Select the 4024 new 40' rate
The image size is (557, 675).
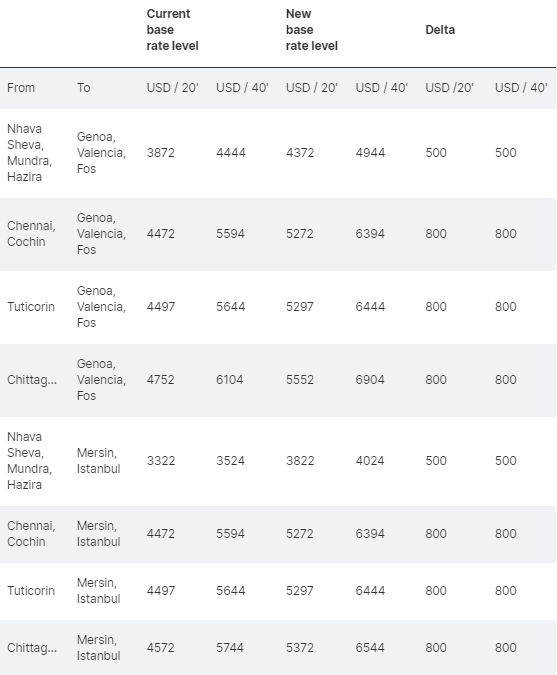click(370, 461)
